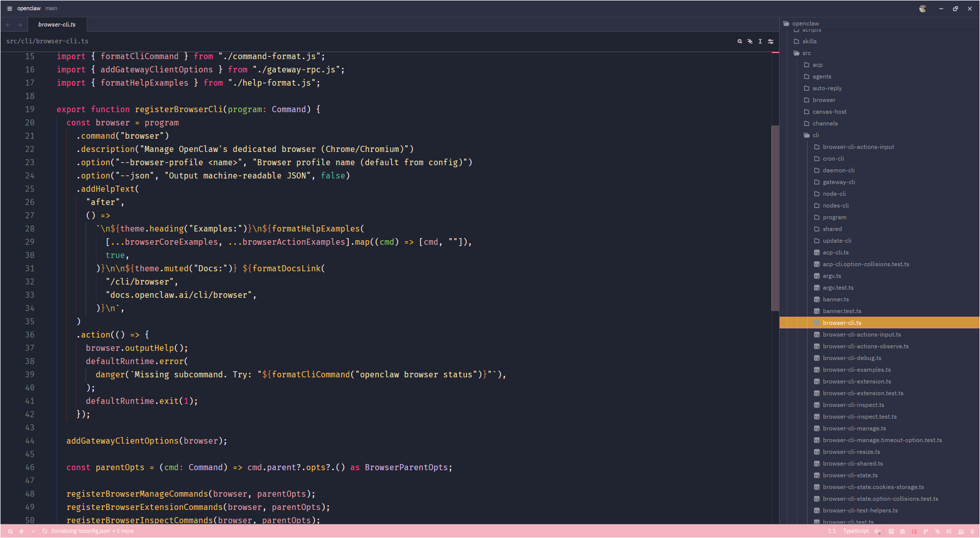Expand the canvas-host folder

[x=880, y=112]
